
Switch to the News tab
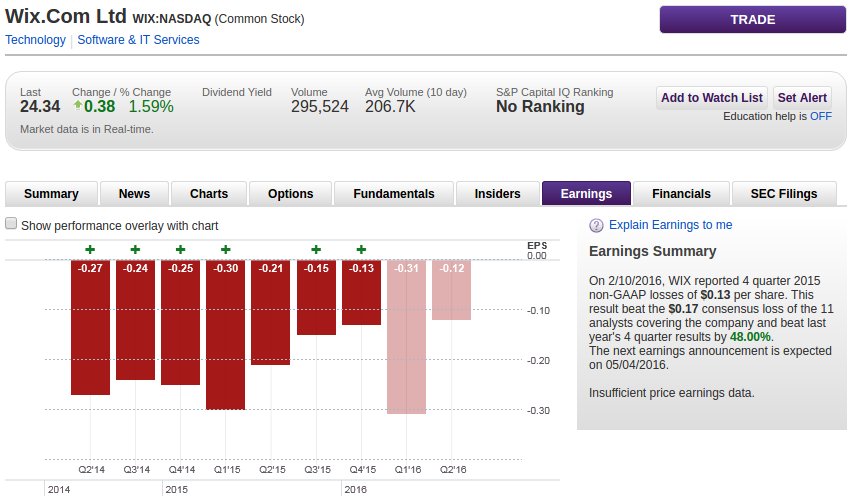click(x=134, y=194)
